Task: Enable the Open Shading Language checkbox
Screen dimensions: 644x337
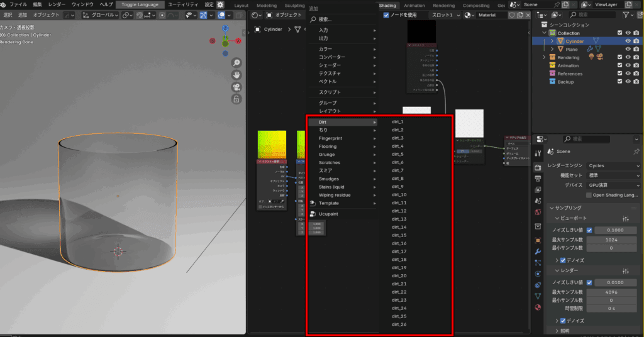Action: click(x=589, y=195)
